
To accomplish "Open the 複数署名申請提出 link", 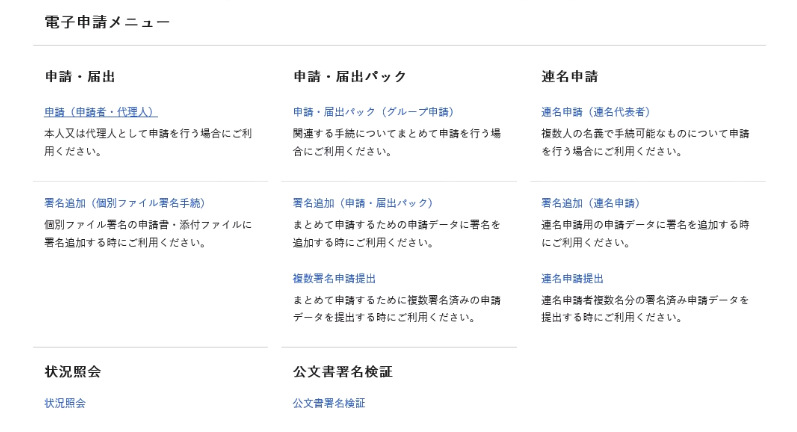I will point(334,278).
